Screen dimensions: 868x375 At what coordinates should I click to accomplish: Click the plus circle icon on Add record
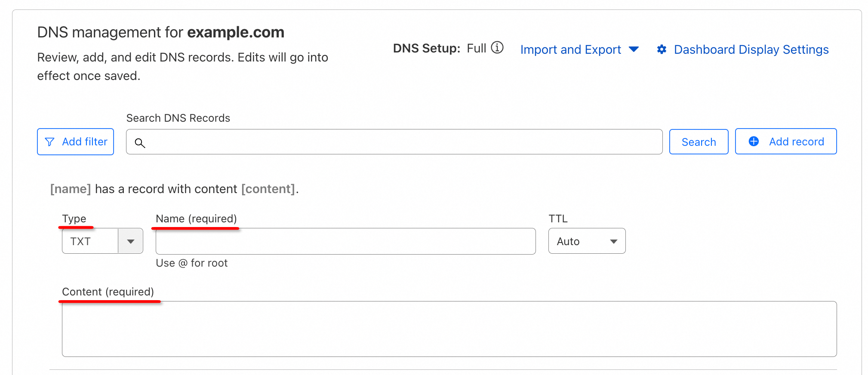pyautogui.click(x=754, y=141)
